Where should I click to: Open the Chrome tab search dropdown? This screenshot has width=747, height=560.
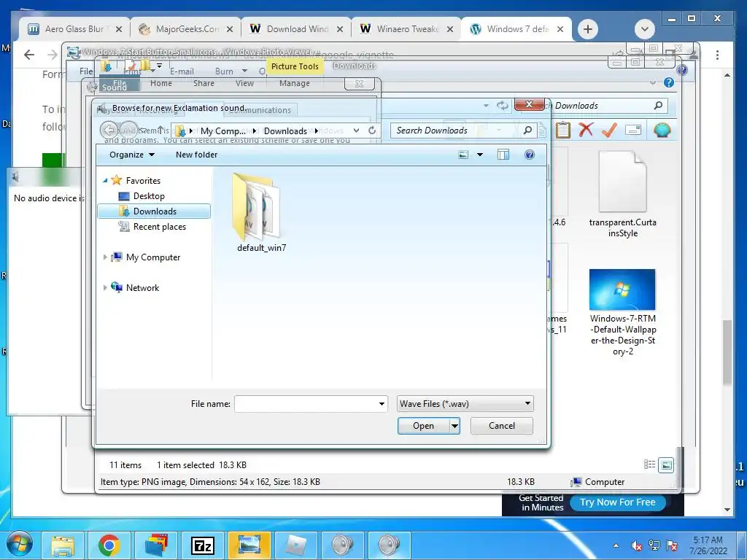click(645, 29)
